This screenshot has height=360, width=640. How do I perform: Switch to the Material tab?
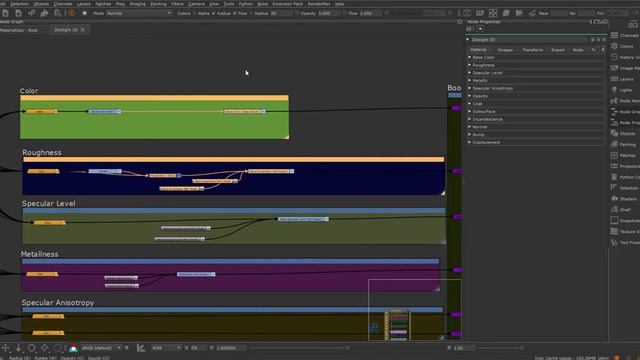[x=478, y=50]
